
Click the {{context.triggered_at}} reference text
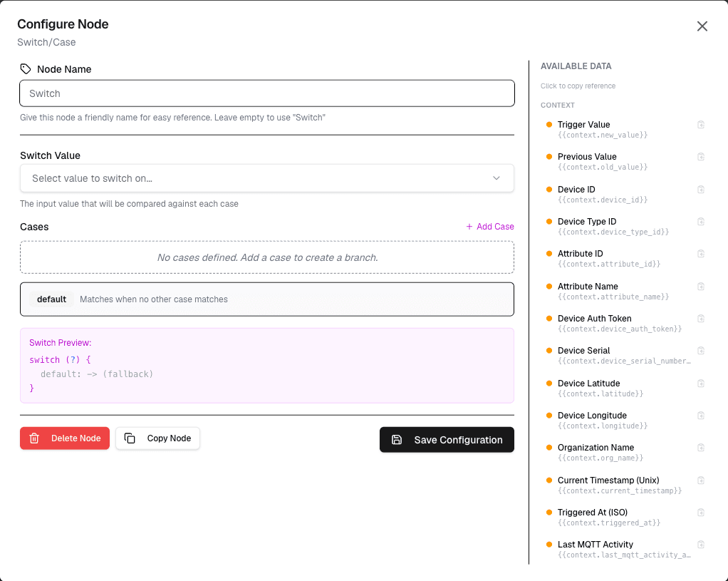point(608,523)
